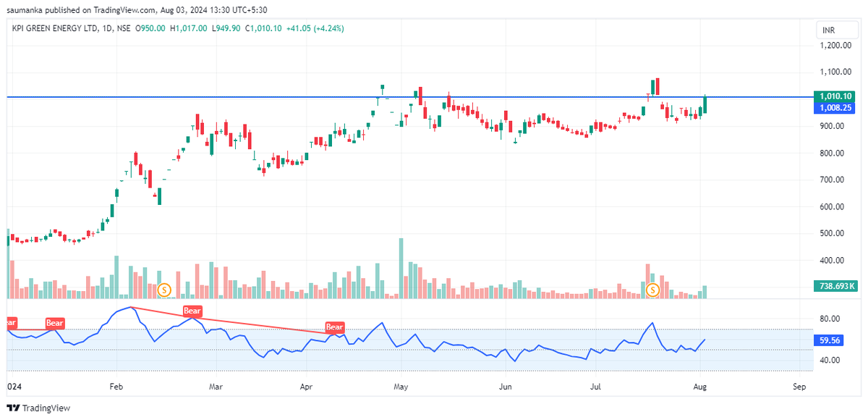This screenshot has width=868, height=420.
Task: Click the change value +41.05 (+4.24%)
Action: coord(315,28)
